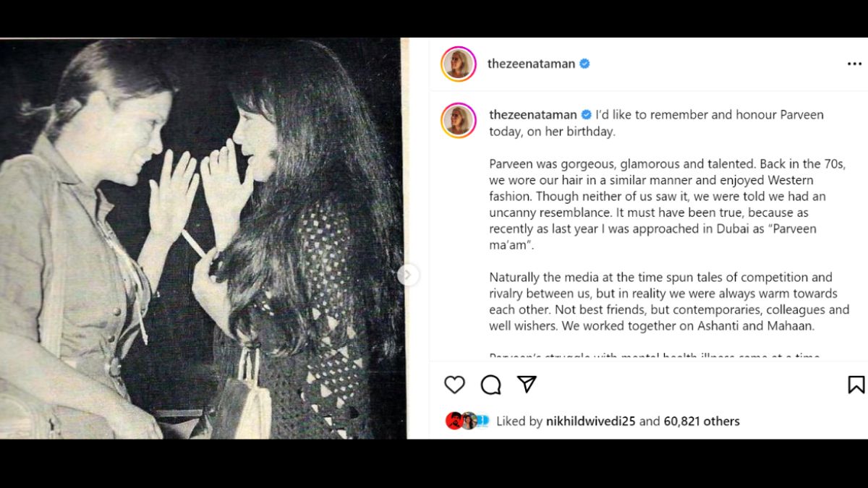This screenshot has width=868, height=488.
Task: Open thezeenataman profile from header username
Action: (x=531, y=64)
